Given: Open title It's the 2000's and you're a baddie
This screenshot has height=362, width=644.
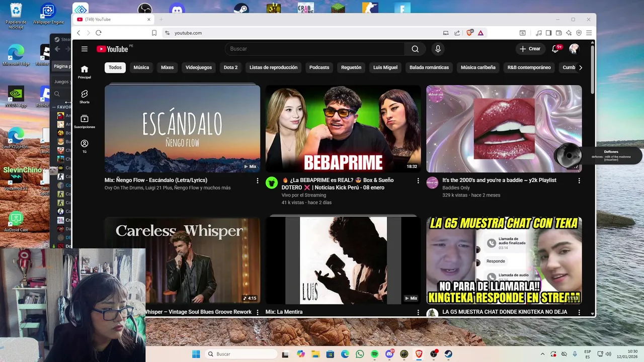Looking at the screenshot, I should tap(499, 180).
